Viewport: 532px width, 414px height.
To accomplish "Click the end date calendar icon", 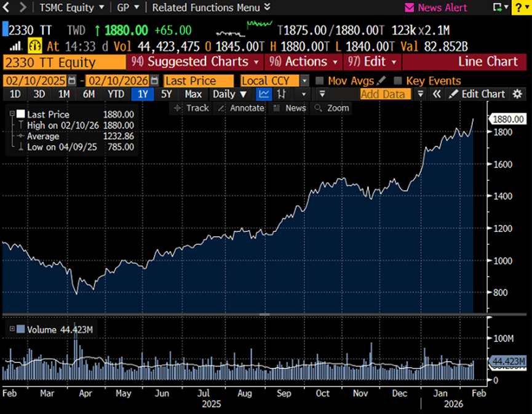I will pyautogui.click(x=154, y=81).
